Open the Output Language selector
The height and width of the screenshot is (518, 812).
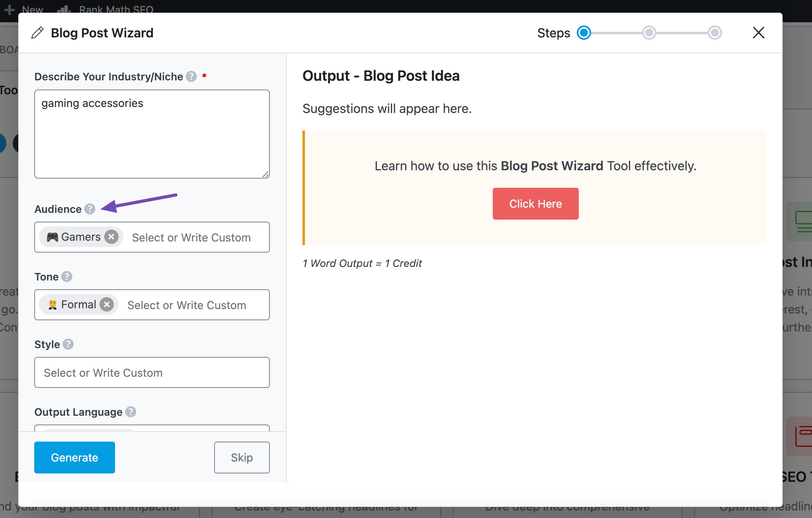152,428
